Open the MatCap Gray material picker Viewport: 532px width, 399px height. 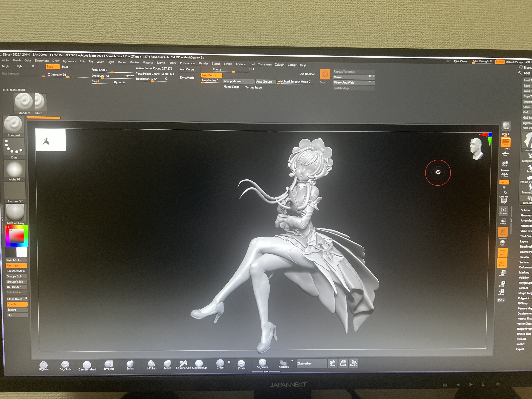15,214
